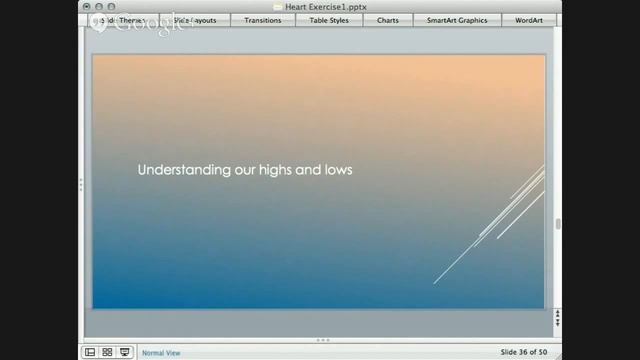Screen dimensions: 640x360
Task: Click the pptx document icon in the title bar
Action: click(278, 7)
